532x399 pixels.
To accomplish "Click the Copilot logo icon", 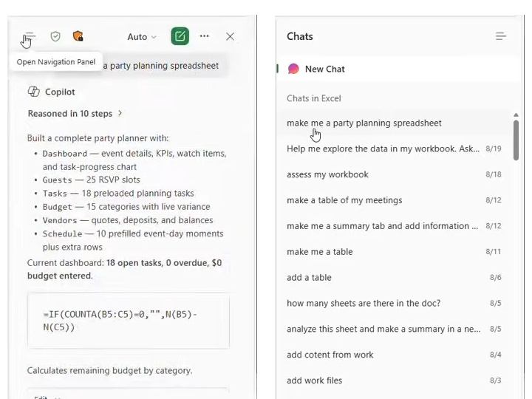I will click(x=33, y=92).
